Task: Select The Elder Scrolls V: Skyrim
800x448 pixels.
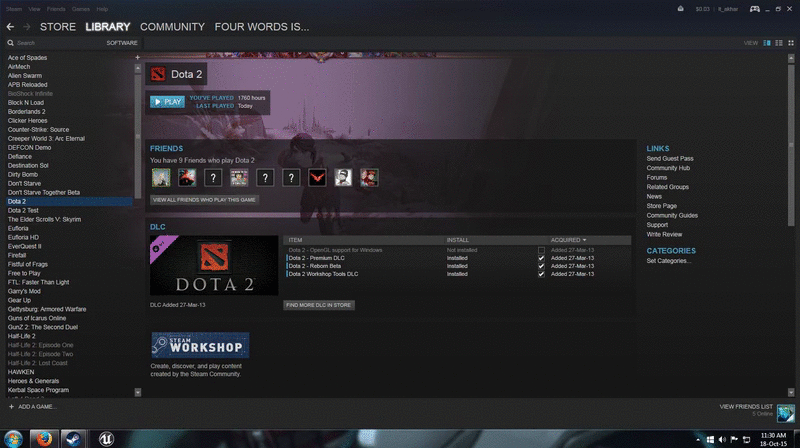Action: [x=44, y=219]
